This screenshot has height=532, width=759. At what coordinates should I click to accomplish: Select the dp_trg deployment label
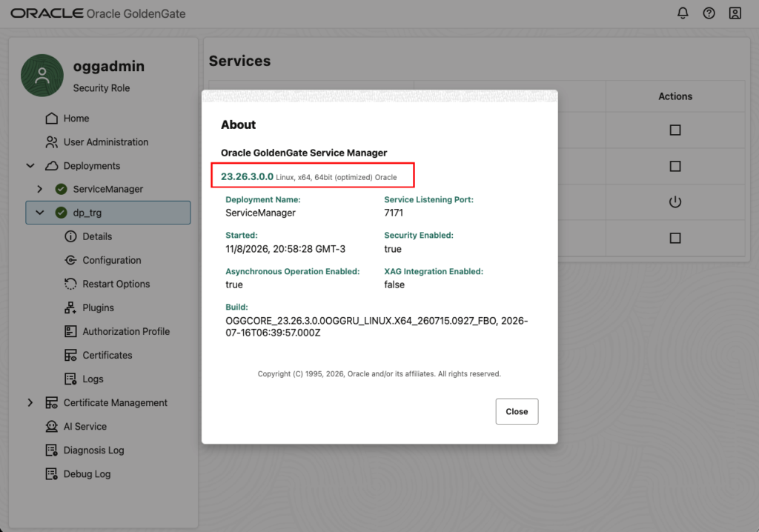coord(87,213)
